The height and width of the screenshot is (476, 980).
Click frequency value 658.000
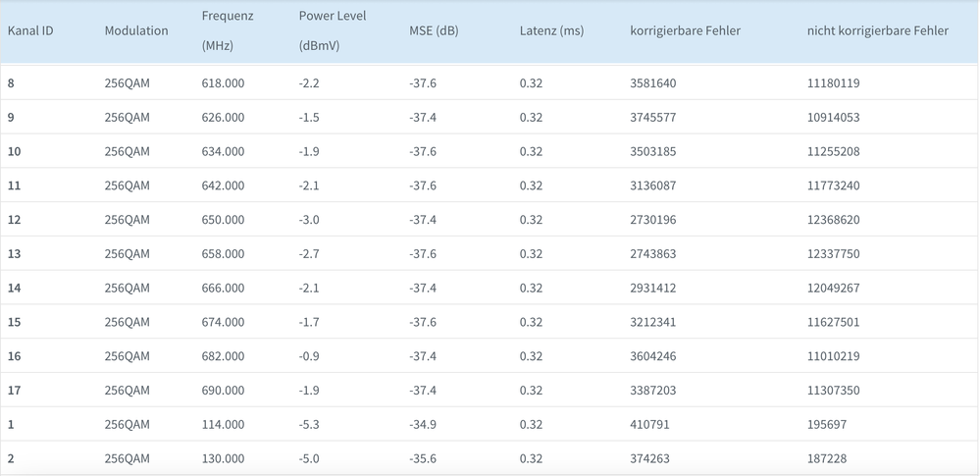pos(223,254)
